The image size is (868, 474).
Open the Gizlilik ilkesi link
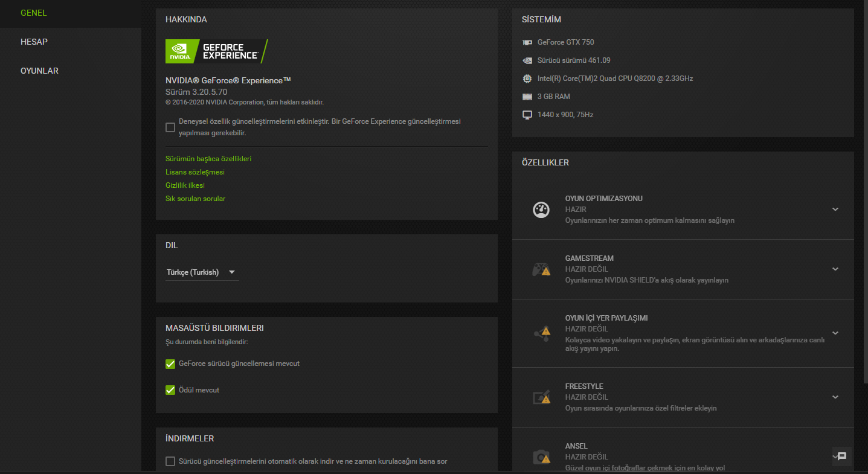coord(185,185)
